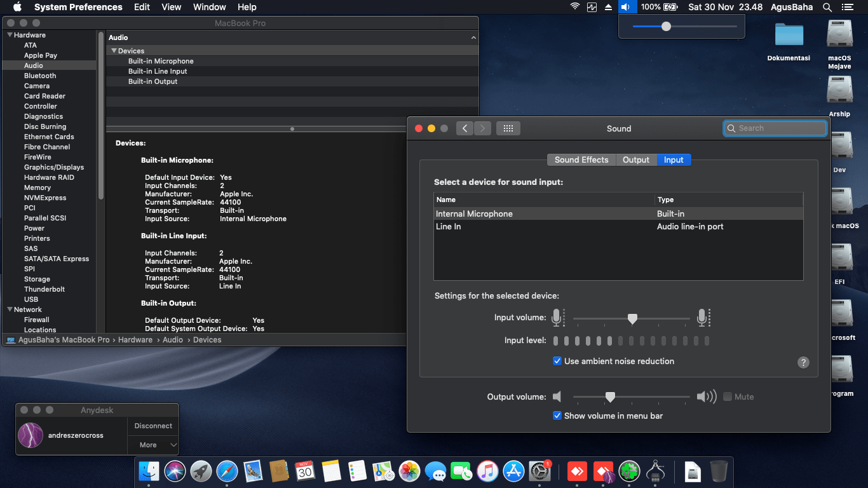Select the Input tab
This screenshot has width=868, height=488.
click(x=674, y=160)
